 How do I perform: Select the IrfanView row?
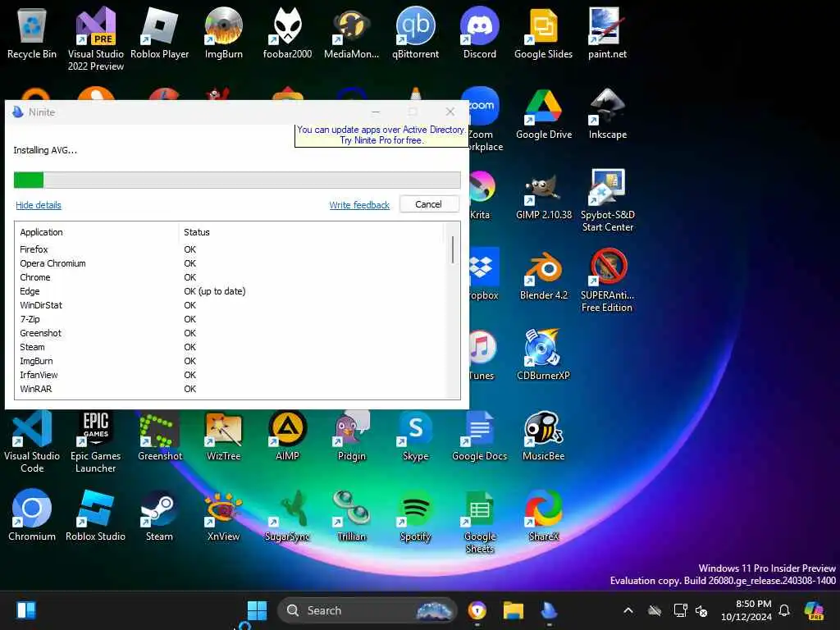pos(231,374)
